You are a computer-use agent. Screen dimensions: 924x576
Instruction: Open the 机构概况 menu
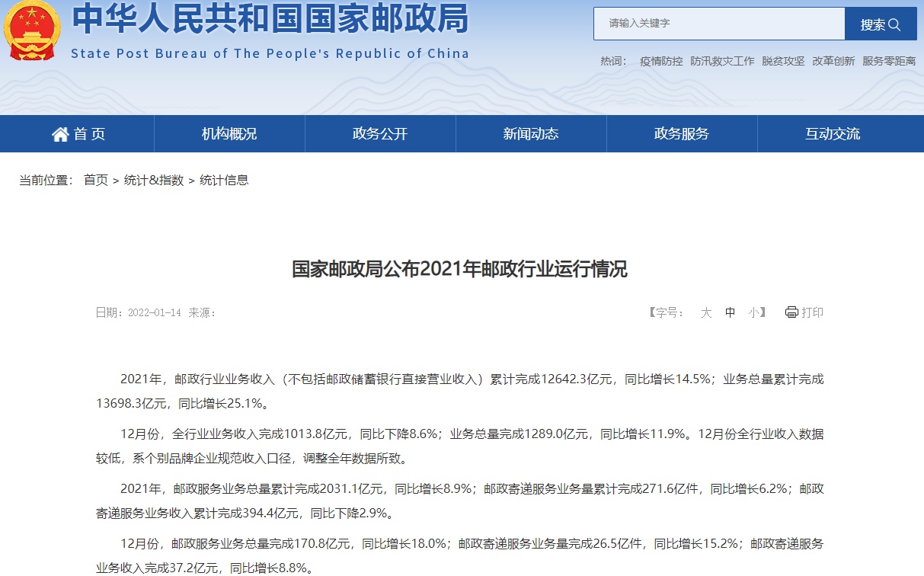[229, 134]
